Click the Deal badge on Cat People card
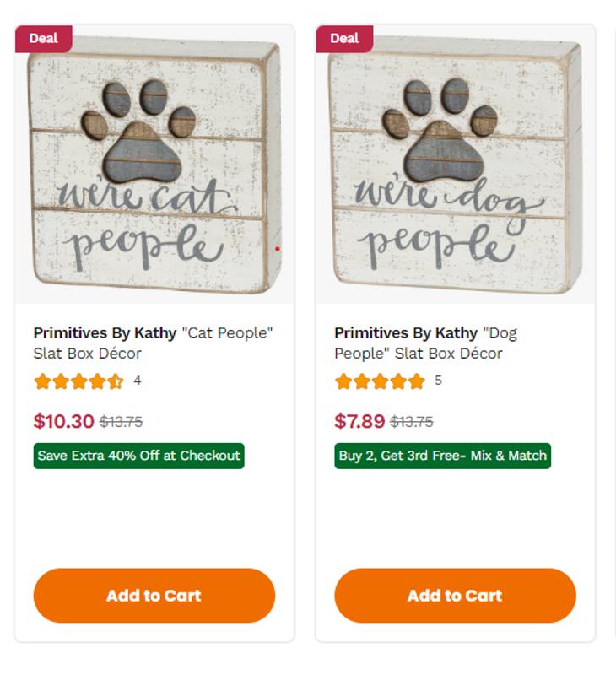This screenshot has height=675, width=616. pyautogui.click(x=42, y=38)
